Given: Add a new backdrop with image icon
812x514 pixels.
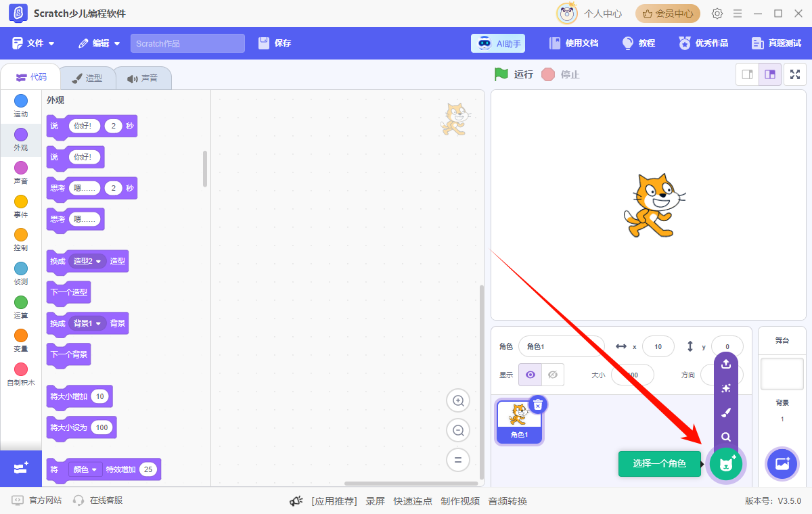Looking at the screenshot, I should (782, 464).
